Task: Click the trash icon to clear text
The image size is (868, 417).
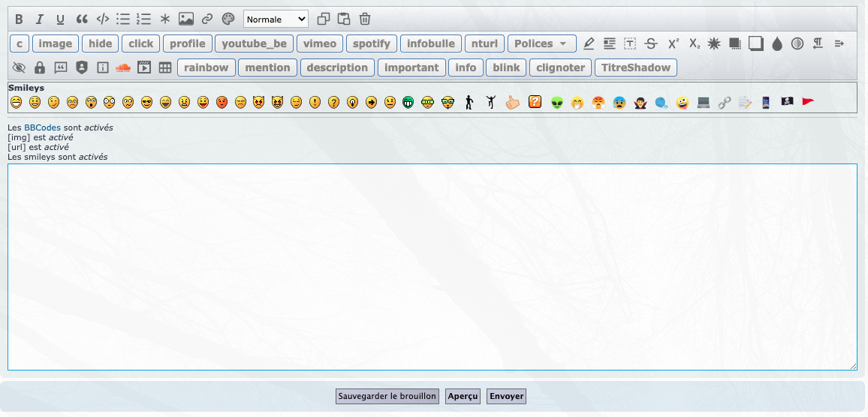Action: coord(365,19)
